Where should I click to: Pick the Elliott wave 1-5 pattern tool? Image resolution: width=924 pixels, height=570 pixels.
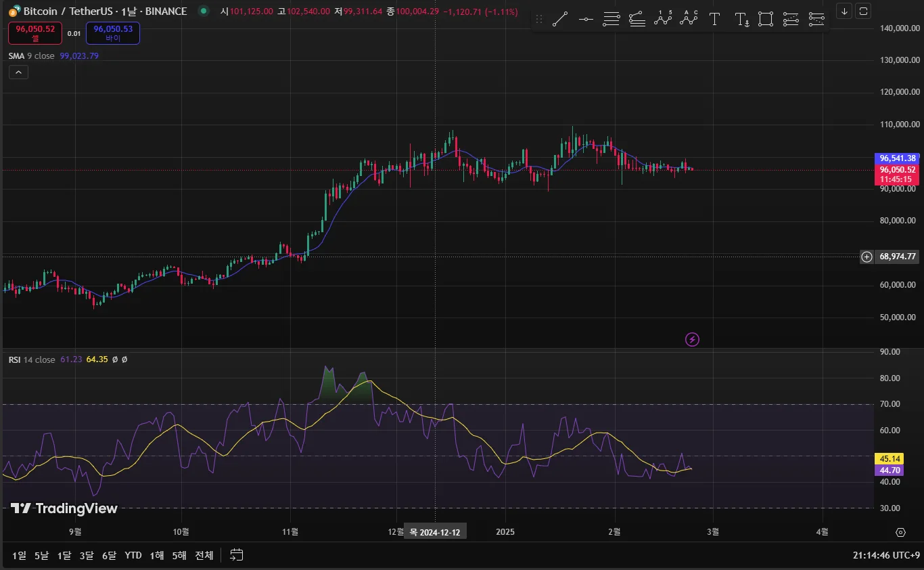pos(663,19)
